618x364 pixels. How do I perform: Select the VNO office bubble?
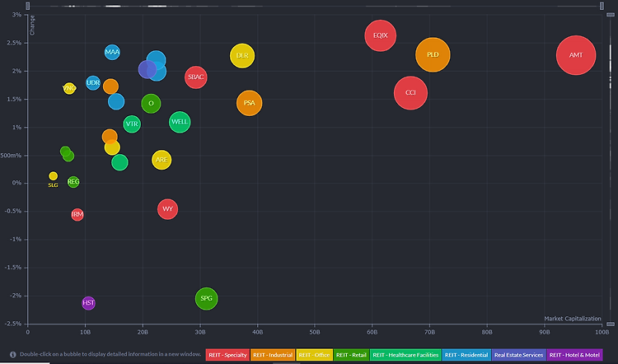click(x=69, y=88)
